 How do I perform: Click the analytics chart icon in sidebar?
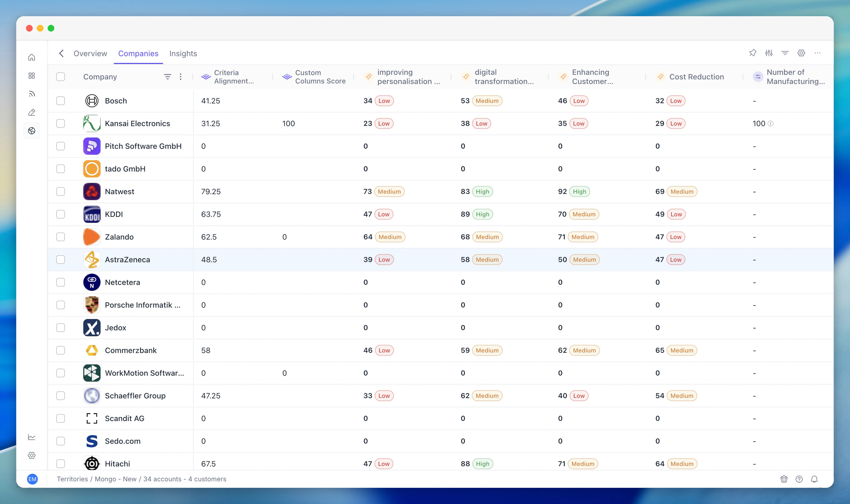(32, 437)
